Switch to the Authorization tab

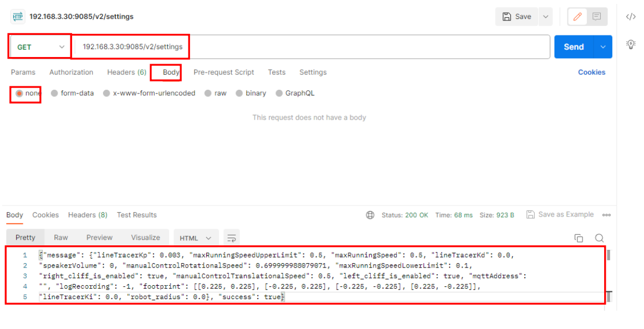pos(71,73)
